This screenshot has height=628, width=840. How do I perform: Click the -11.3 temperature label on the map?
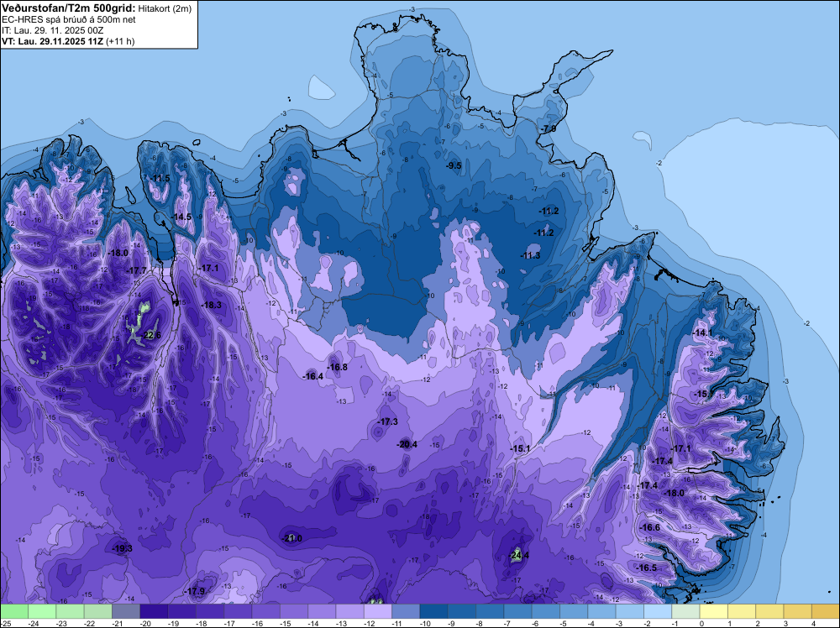531,255
